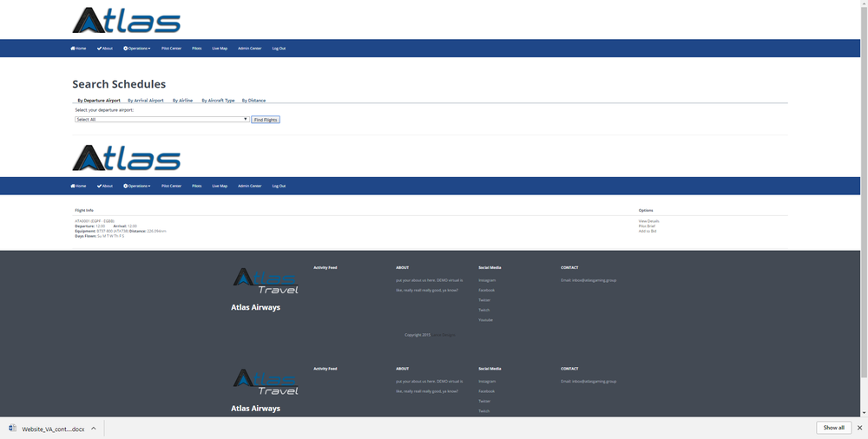Click the Home icon in the top navigation bar

[73, 49]
